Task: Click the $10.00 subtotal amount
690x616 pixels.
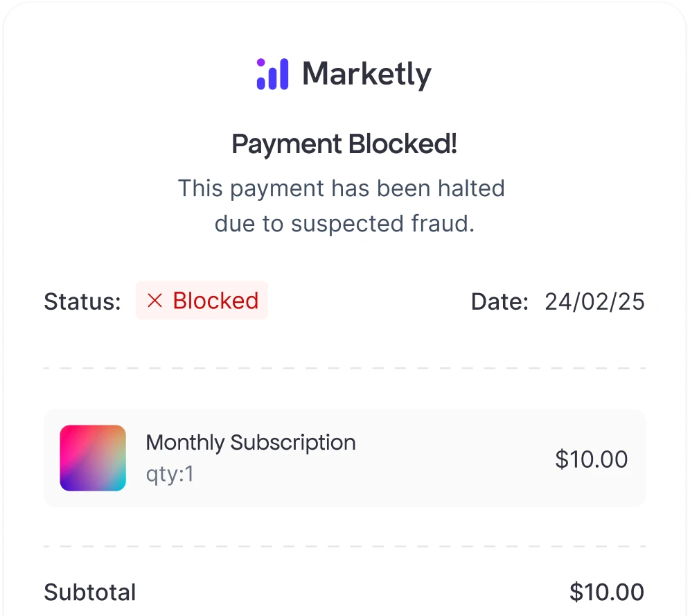Action: [605, 592]
